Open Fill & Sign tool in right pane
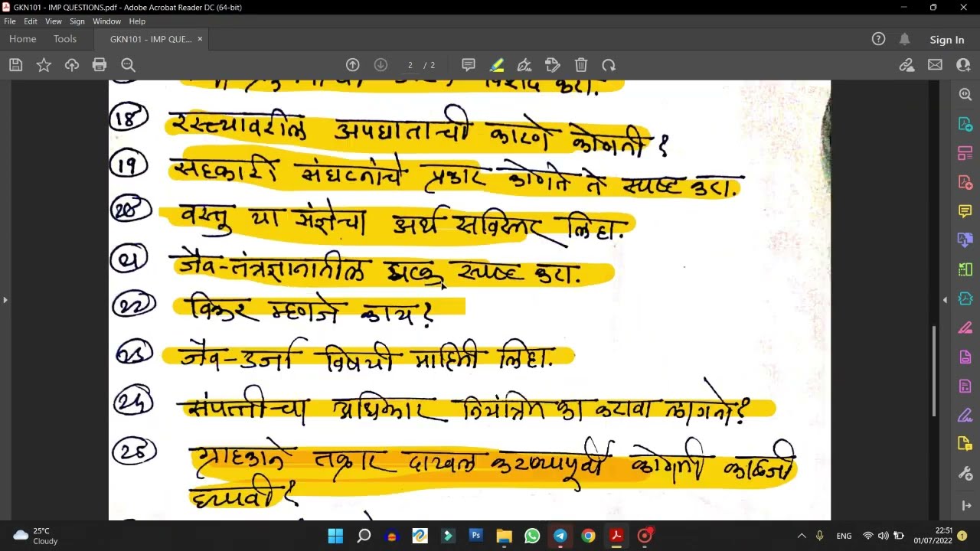980x551 pixels. pos(965,416)
